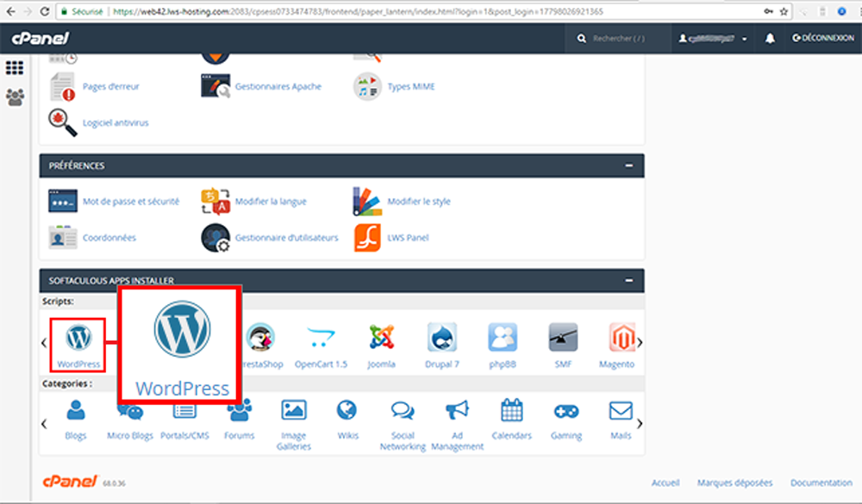Select the Joomla script icon

click(381, 338)
